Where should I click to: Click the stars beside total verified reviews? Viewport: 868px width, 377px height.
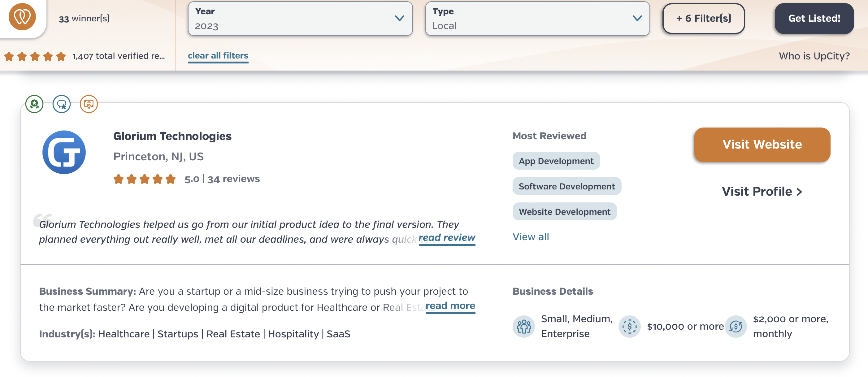tap(35, 56)
